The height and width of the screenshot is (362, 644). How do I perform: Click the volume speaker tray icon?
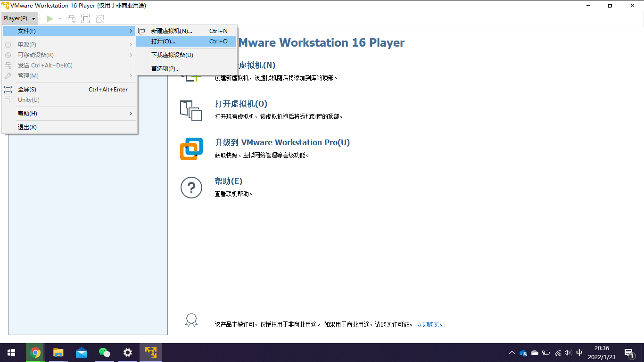568,353
